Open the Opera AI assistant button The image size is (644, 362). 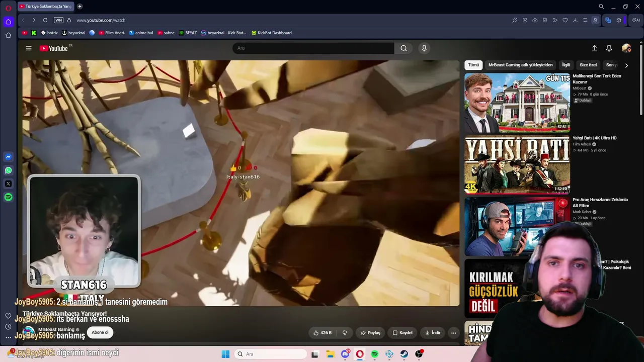pos(636,20)
